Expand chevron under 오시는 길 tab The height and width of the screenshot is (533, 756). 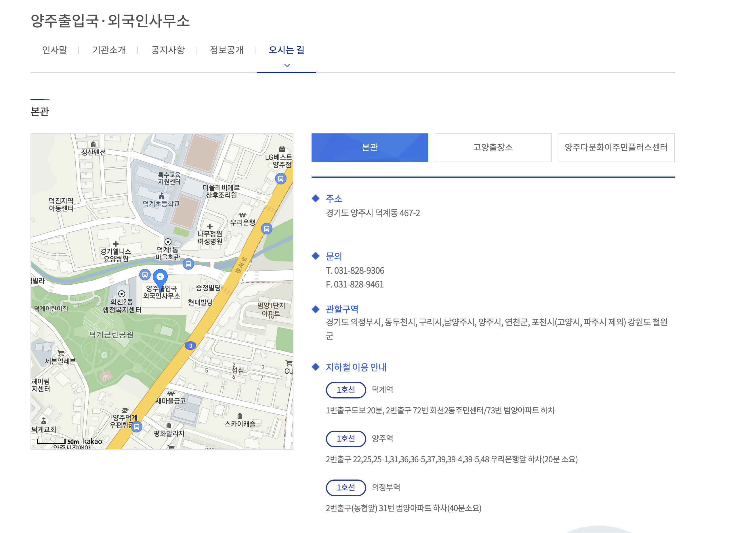[287, 66]
